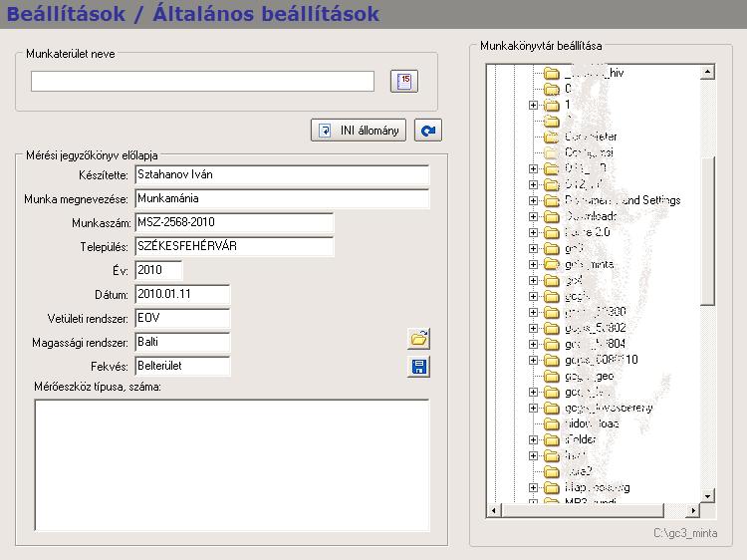This screenshot has height=560, width=747.
Task: Click the horizontal scroll right arrow
Action: [x=693, y=511]
